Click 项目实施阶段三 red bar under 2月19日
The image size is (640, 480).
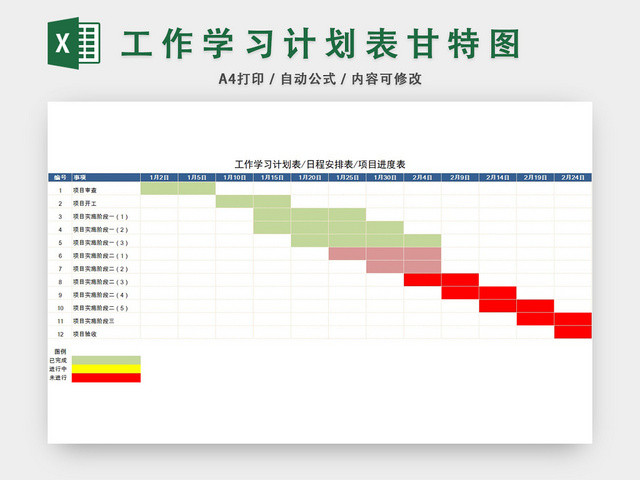(535, 319)
